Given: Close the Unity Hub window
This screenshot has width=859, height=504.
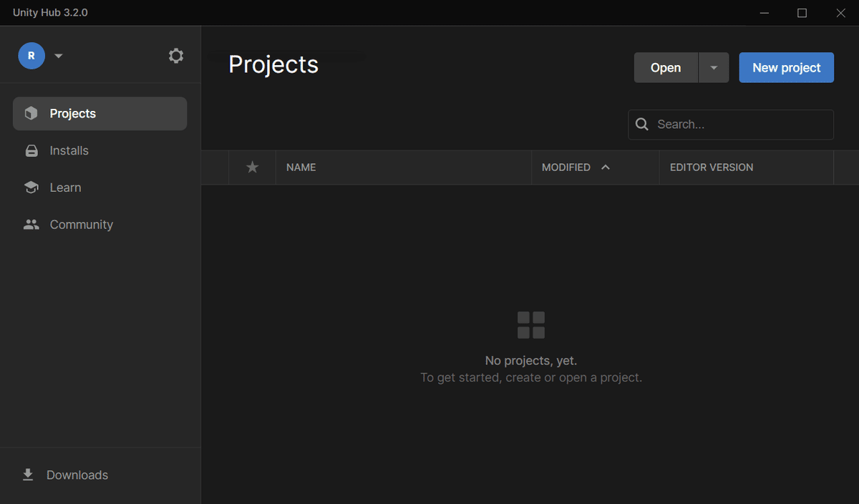Looking at the screenshot, I should [840, 13].
